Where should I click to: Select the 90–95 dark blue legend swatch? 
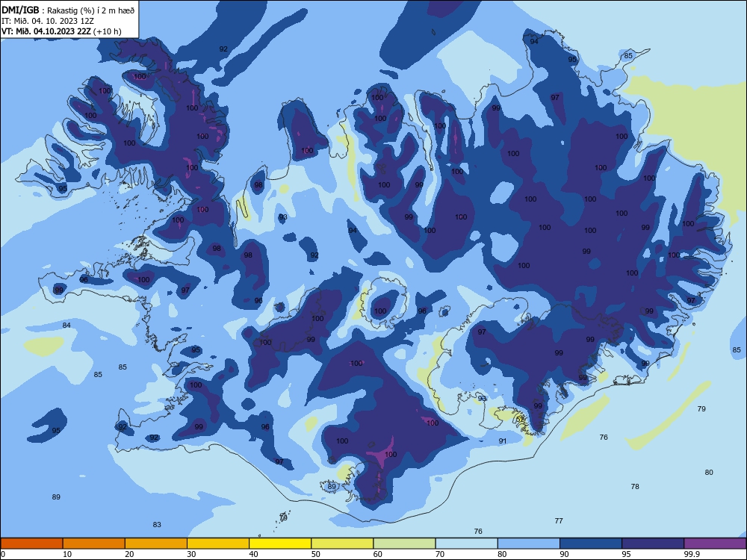[x=591, y=544]
